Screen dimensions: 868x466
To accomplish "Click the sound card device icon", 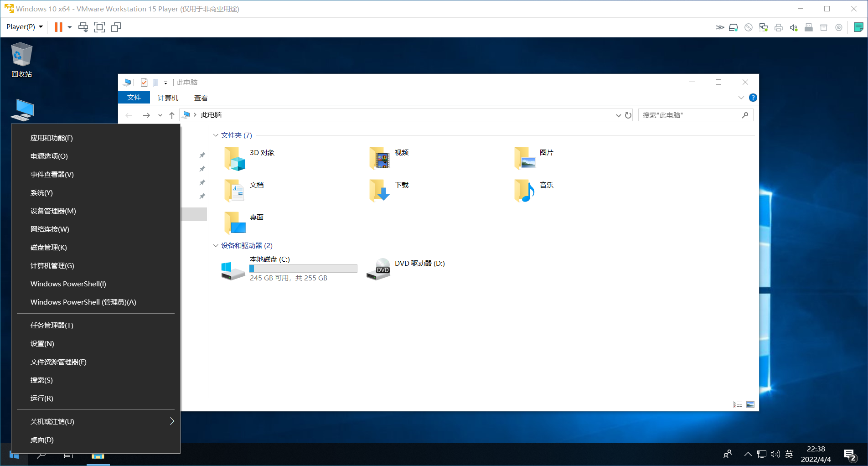I will coord(794,27).
